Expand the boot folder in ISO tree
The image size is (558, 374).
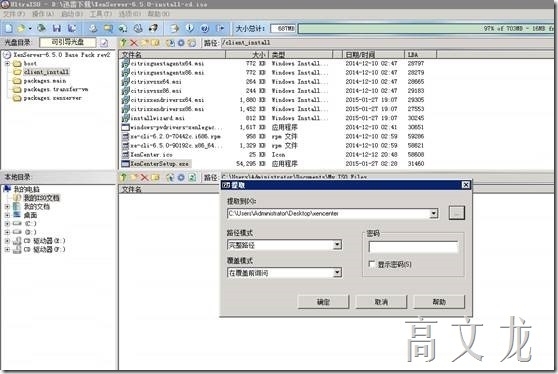pos(7,63)
